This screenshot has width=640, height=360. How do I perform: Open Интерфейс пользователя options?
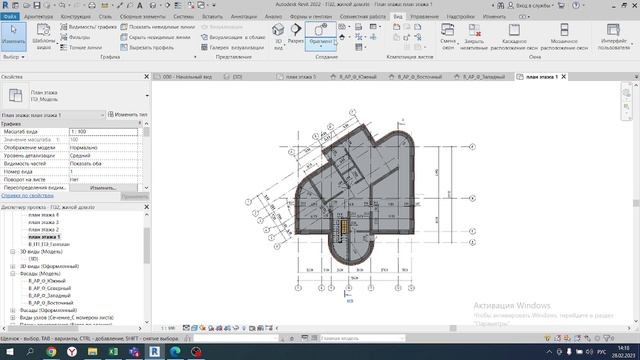click(613, 37)
